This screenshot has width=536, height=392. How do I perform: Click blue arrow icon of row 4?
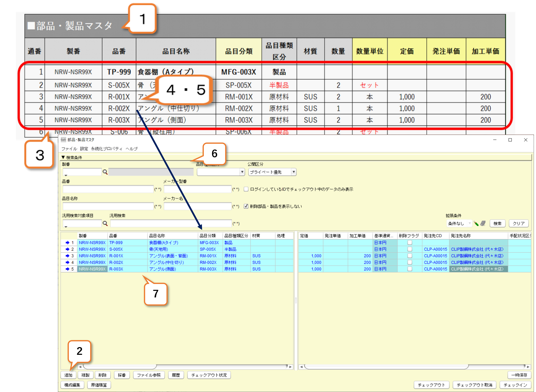coord(67,262)
